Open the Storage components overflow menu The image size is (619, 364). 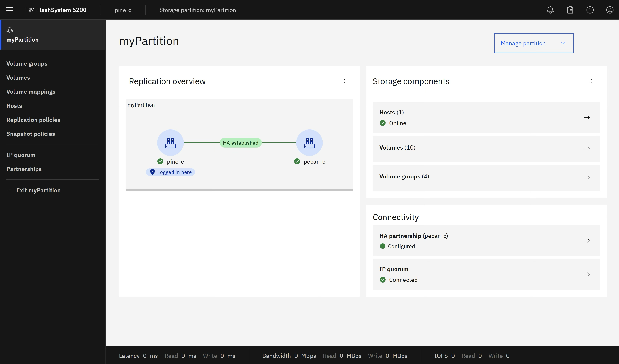(591, 81)
